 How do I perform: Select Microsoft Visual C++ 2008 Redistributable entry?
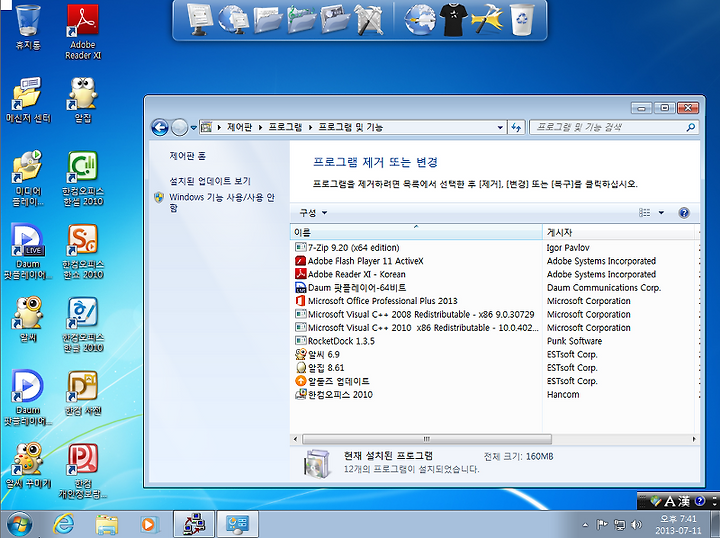[x=416, y=314]
